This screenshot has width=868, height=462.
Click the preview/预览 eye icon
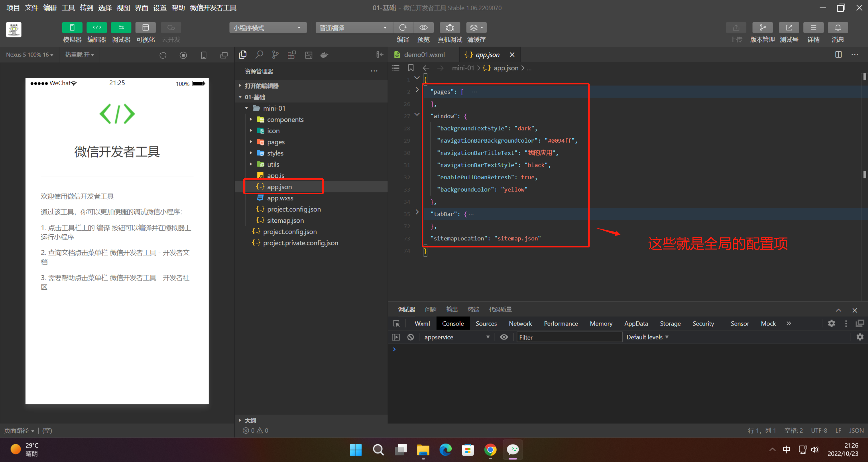tap(423, 27)
